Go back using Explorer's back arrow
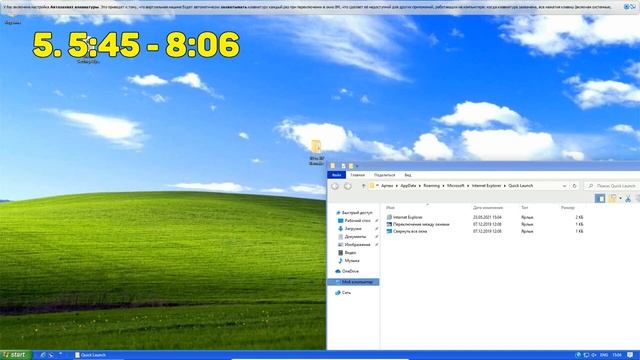Viewport: 640px width, 360px height. click(x=335, y=186)
